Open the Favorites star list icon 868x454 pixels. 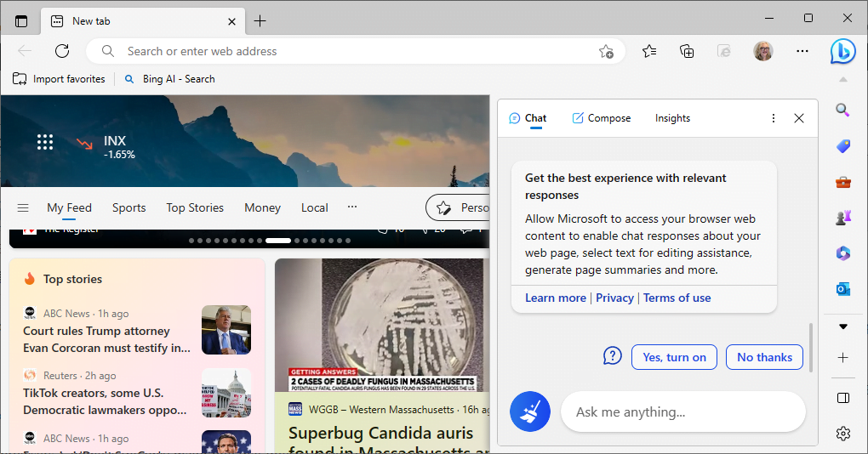pyautogui.click(x=649, y=51)
